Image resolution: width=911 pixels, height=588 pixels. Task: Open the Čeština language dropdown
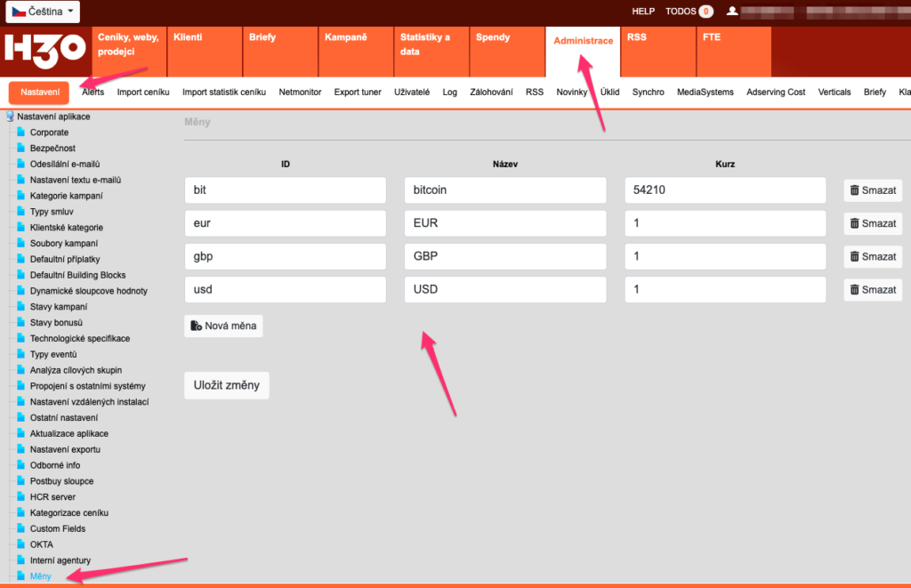point(42,12)
